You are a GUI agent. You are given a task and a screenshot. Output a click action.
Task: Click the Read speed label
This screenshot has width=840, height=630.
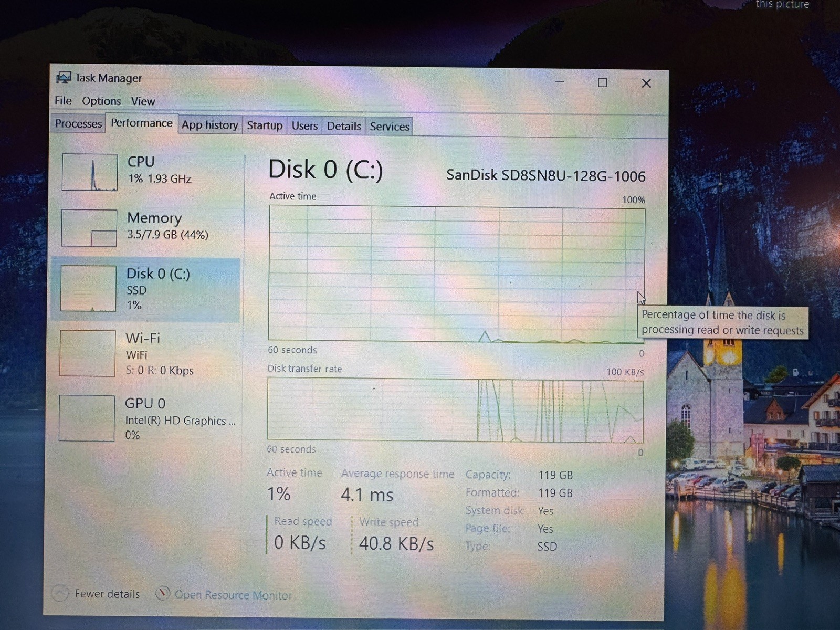pyautogui.click(x=303, y=521)
